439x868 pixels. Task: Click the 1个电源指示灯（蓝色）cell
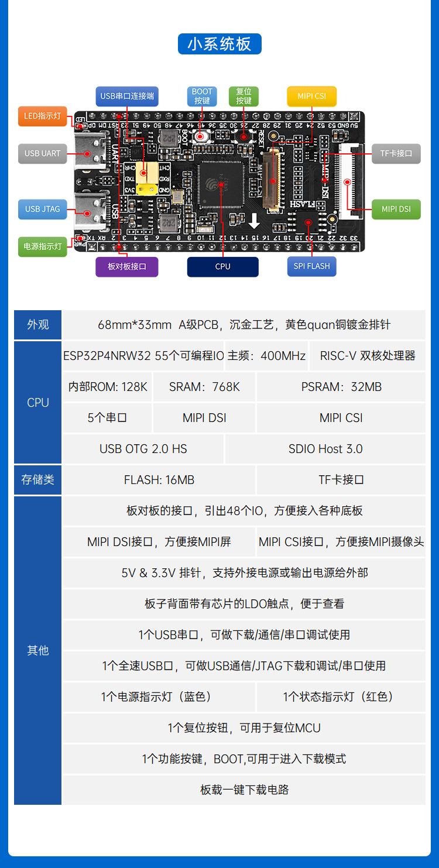click(159, 697)
